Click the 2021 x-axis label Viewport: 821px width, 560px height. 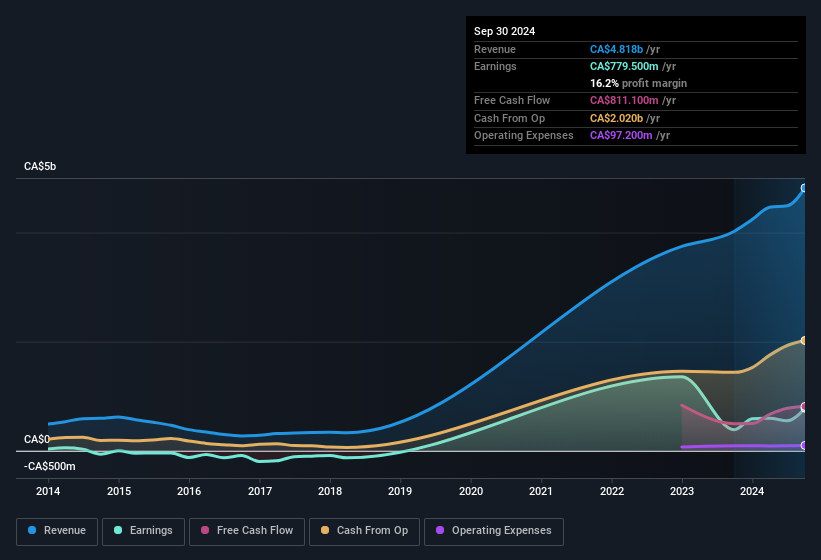click(x=541, y=491)
